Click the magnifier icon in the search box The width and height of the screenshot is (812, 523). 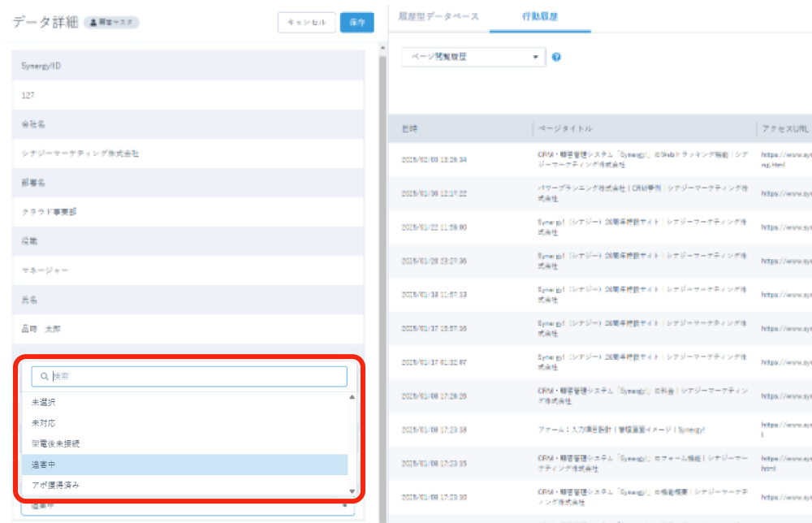[x=44, y=376]
